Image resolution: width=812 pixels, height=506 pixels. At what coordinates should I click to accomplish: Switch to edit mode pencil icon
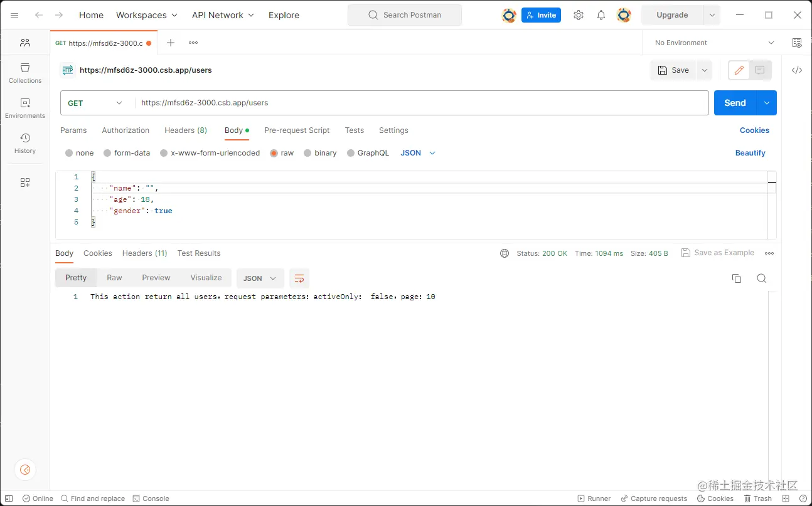pyautogui.click(x=739, y=70)
